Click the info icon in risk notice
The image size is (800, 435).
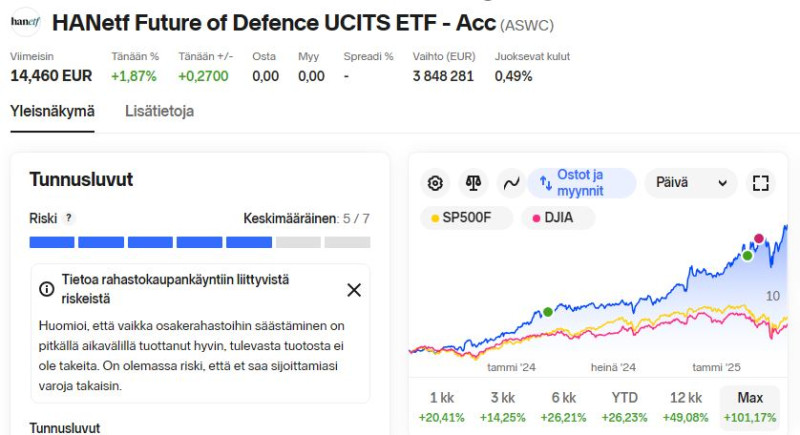(x=46, y=289)
